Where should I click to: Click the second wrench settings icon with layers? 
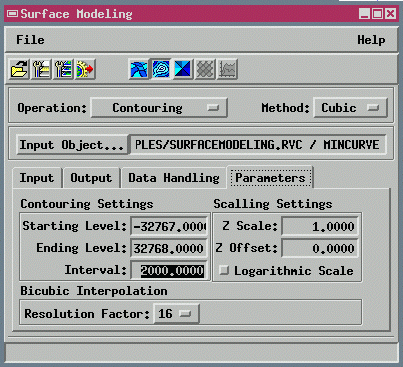coord(63,69)
